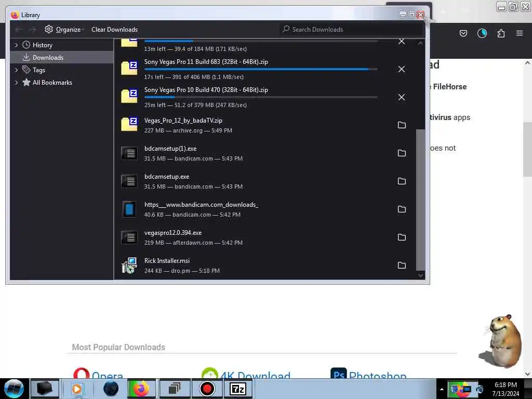Open Firefox extensions puzzle icon

tap(501, 33)
